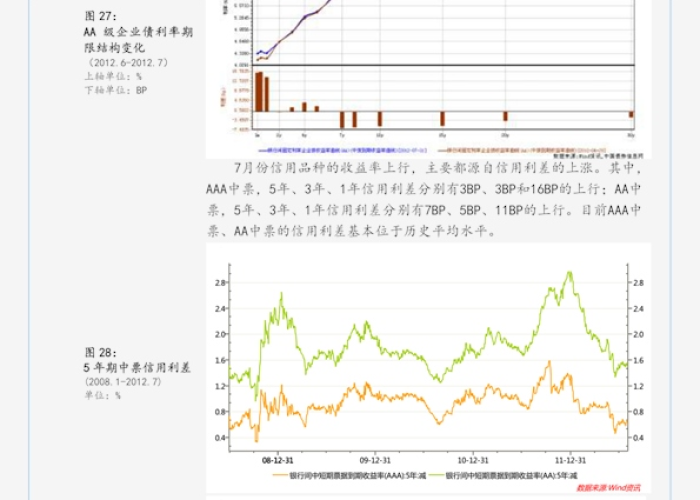Click the date range '(2012.6-2012.7)'
700x500 pixels.
pos(127,62)
